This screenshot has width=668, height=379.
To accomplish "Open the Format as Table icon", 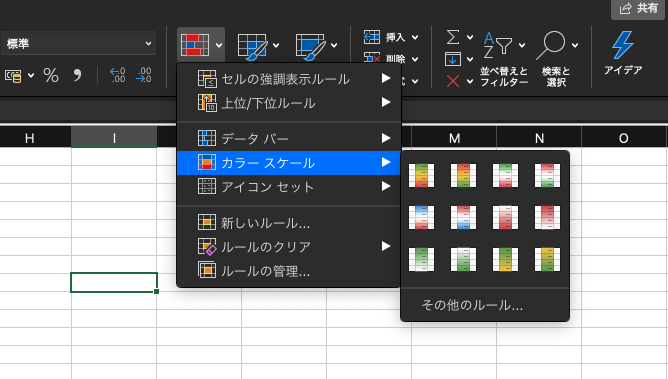I will (252, 46).
